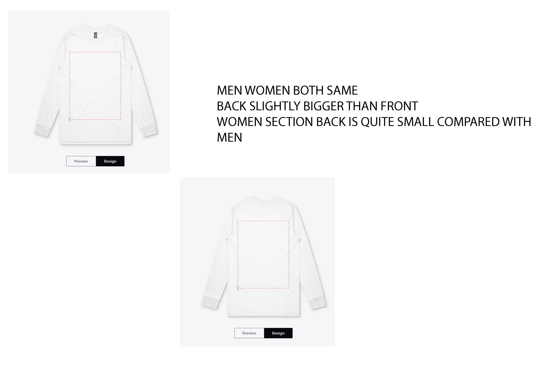The height and width of the screenshot is (392, 550).
Task: Click the text line MEN WOMEN BOTH SAME
Action: [x=287, y=90]
